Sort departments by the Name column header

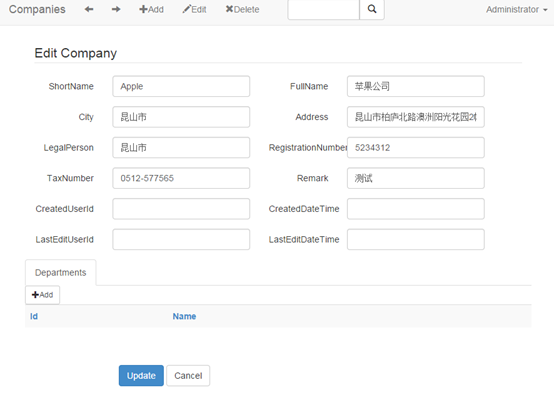[184, 316]
